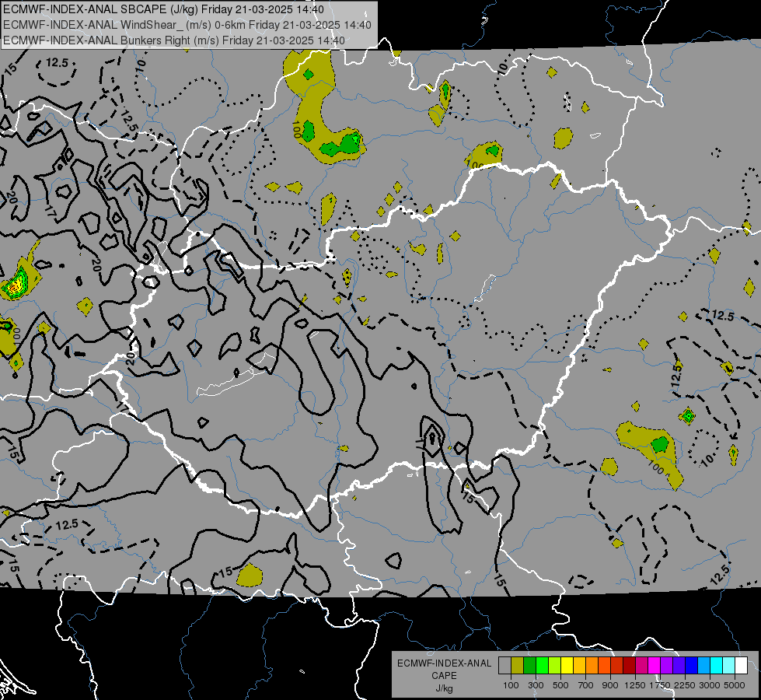Select the magenta swatch in the legend
The image size is (761, 700).
[654, 665]
